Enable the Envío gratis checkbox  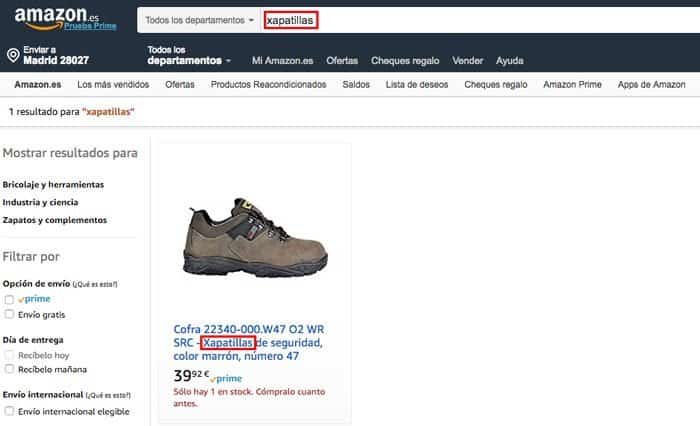(9, 314)
